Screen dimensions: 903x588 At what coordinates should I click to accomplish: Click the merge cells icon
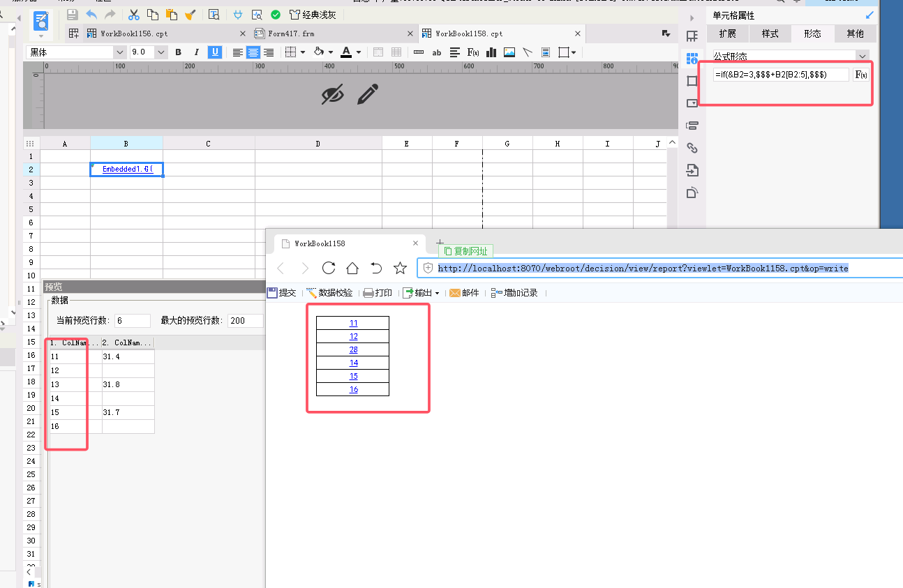coord(378,52)
